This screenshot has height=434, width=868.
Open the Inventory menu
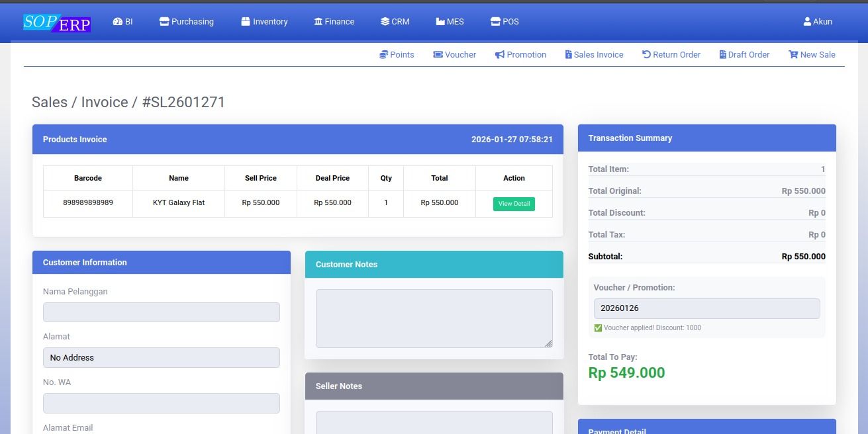point(264,22)
